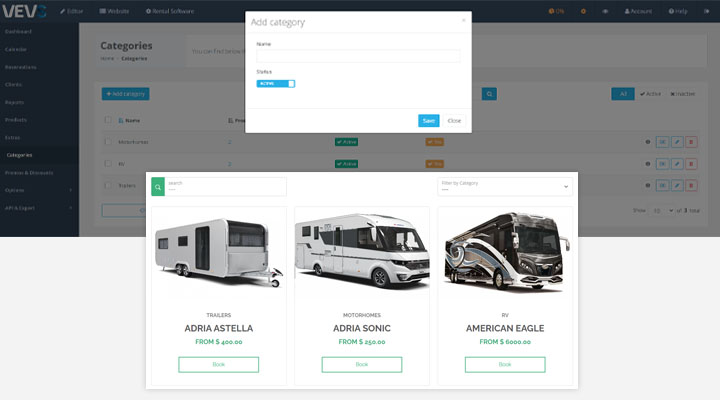Select the All status filter
Screen dimensions: 720x400
tap(623, 94)
